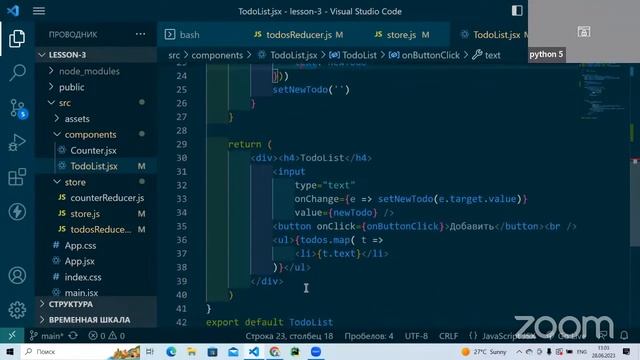Click the text symbol in breadcrumb
This screenshot has width=640, height=360.
click(x=492, y=55)
